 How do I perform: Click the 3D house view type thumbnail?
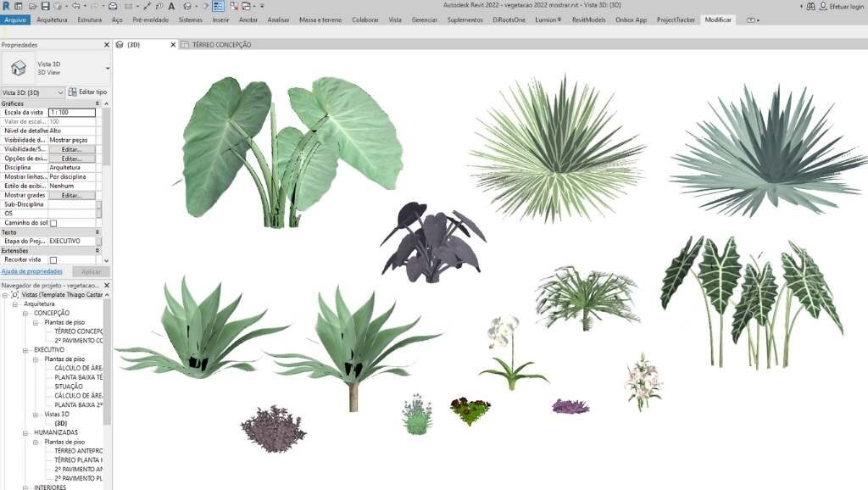tap(19, 68)
